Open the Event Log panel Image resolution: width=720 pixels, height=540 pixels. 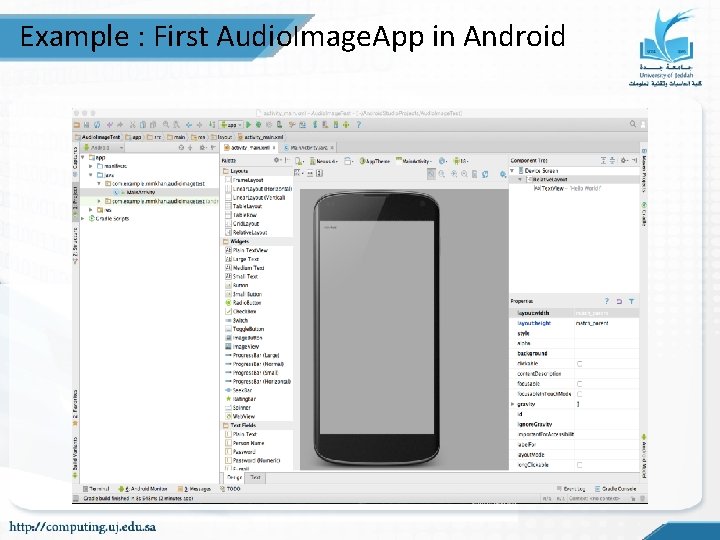pos(571,489)
